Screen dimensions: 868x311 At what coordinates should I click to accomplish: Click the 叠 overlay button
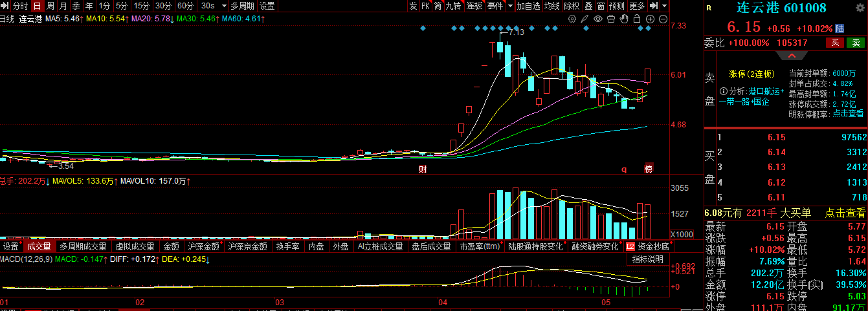pos(588,6)
